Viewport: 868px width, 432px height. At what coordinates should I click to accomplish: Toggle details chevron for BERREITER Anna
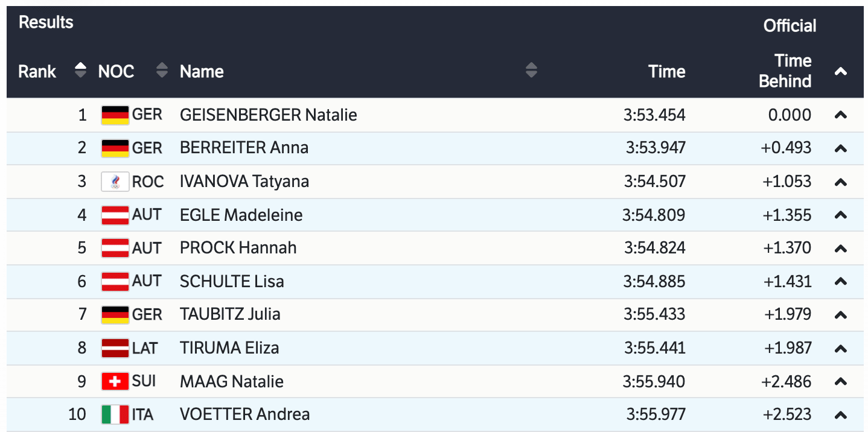click(x=840, y=148)
